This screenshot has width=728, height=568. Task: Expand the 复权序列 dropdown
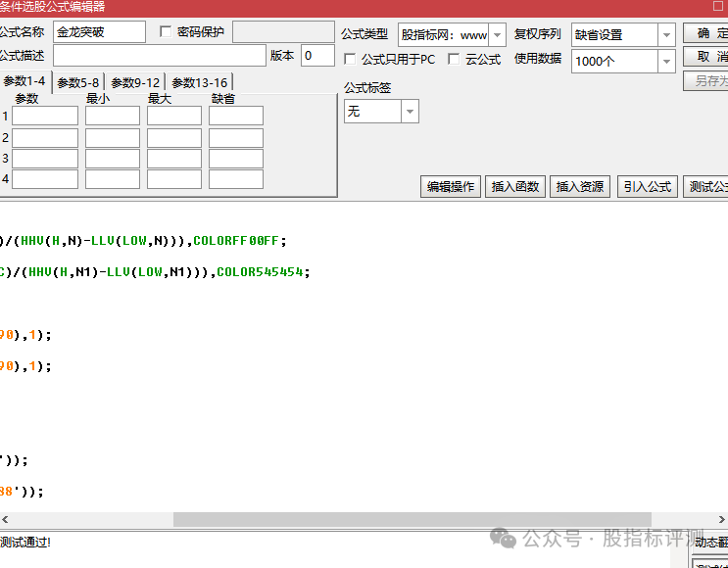pyautogui.click(x=666, y=35)
